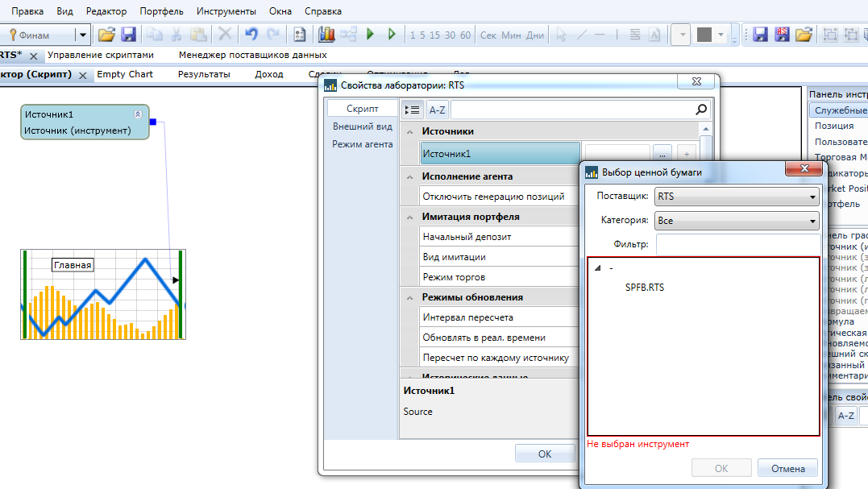Set interval to 30 in toolbar
Image resolution: width=868 pixels, height=489 pixels.
[x=450, y=35]
